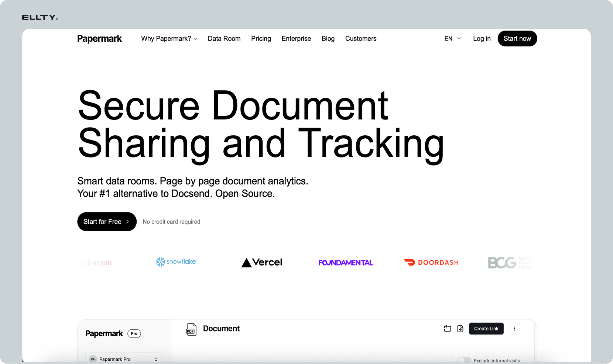613x364 pixels.
Task: Click the BCG logo
Action: pos(511,263)
